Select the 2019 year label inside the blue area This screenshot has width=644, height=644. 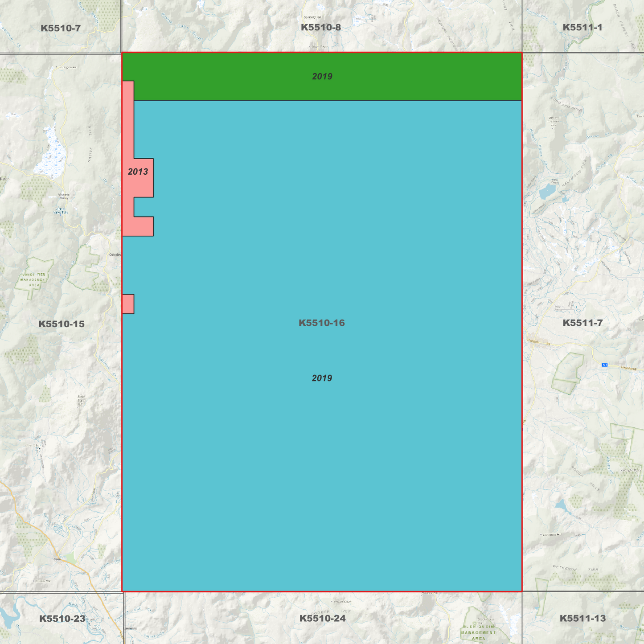click(x=322, y=378)
